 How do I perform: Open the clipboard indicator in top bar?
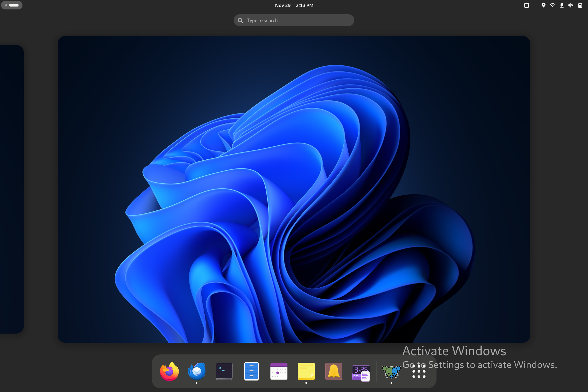pos(526,5)
